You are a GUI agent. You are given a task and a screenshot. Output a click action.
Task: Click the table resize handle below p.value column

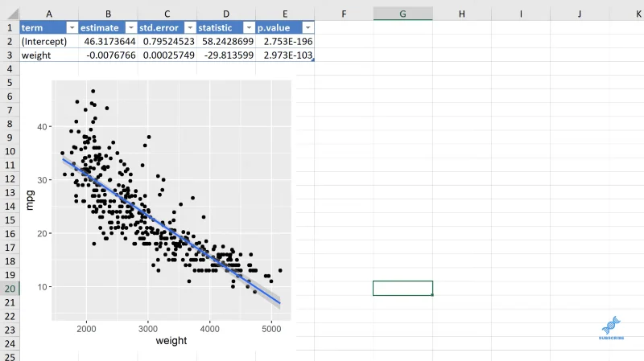pos(313,60)
